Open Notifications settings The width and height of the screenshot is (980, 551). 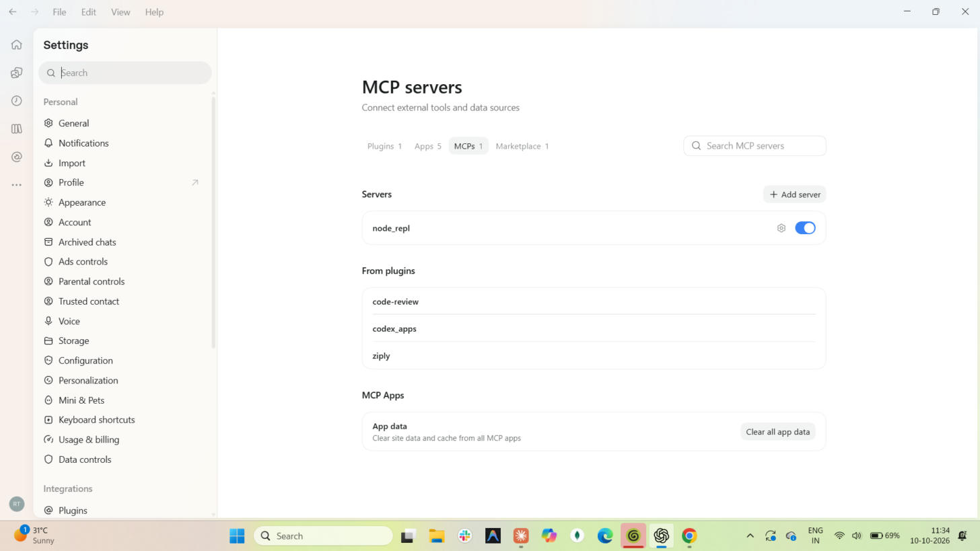click(125, 143)
